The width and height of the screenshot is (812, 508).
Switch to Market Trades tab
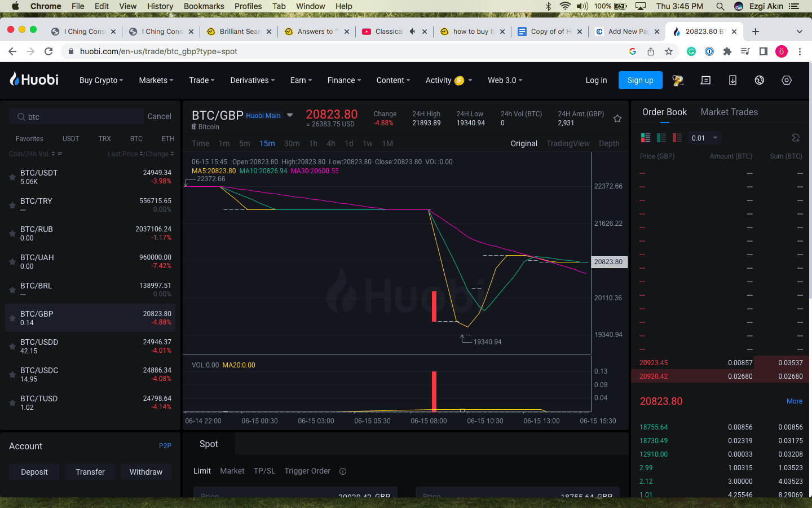(x=729, y=112)
